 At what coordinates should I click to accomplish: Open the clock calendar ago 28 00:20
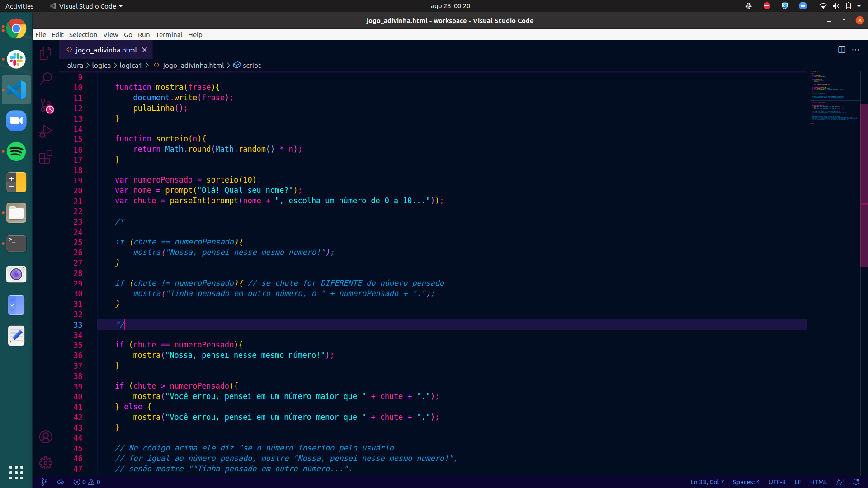pyautogui.click(x=450, y=6)
